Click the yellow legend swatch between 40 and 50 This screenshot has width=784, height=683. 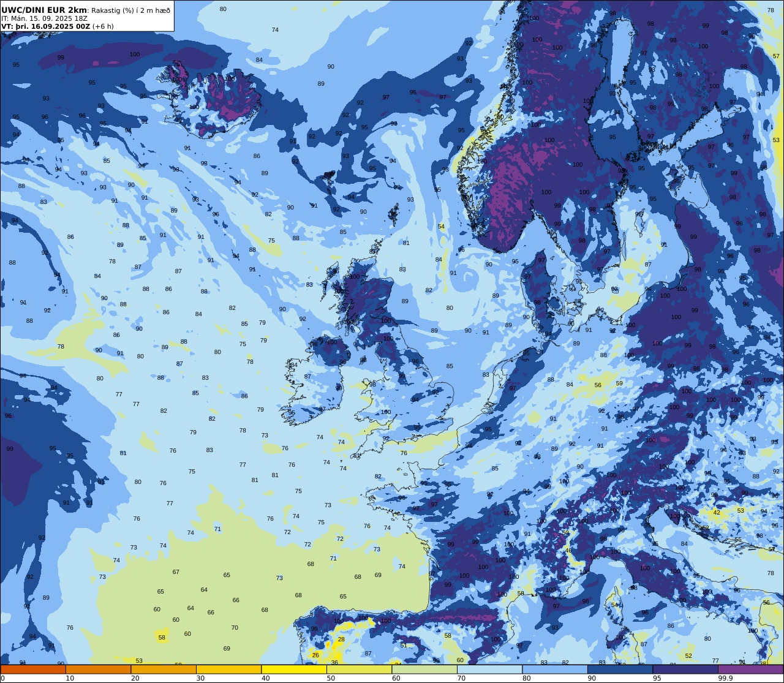coord(294,670)
